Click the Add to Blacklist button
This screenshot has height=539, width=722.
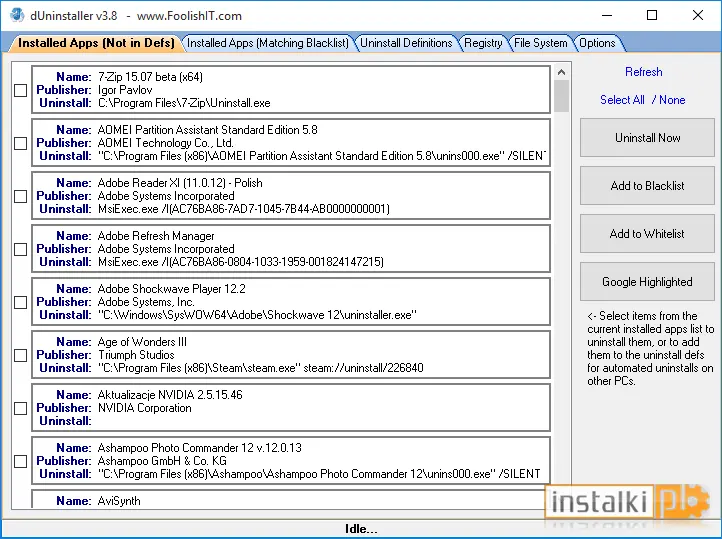pos(647,185)
